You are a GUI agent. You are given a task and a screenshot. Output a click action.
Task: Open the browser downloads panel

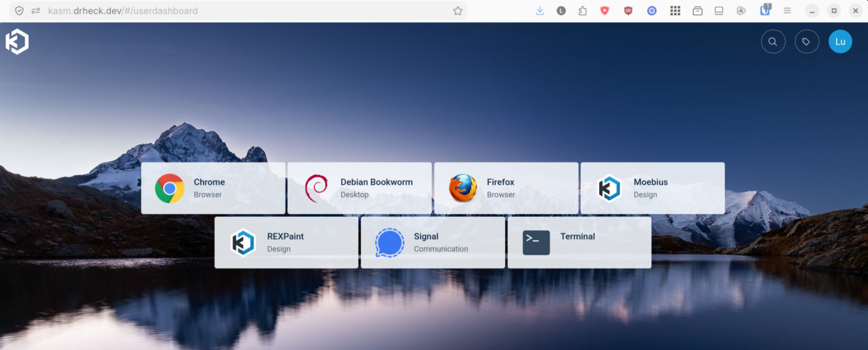[540, 11]
